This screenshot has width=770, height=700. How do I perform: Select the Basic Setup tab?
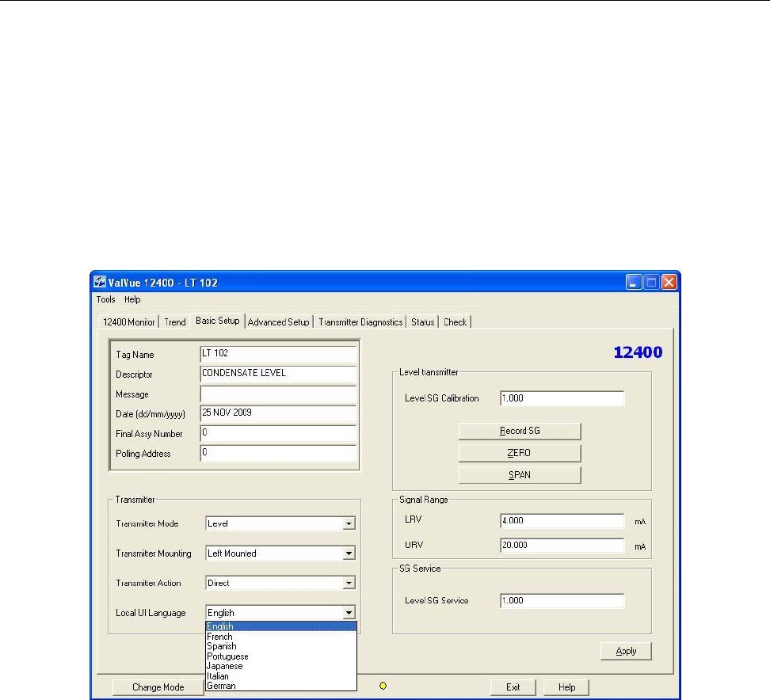click(218, 321)
